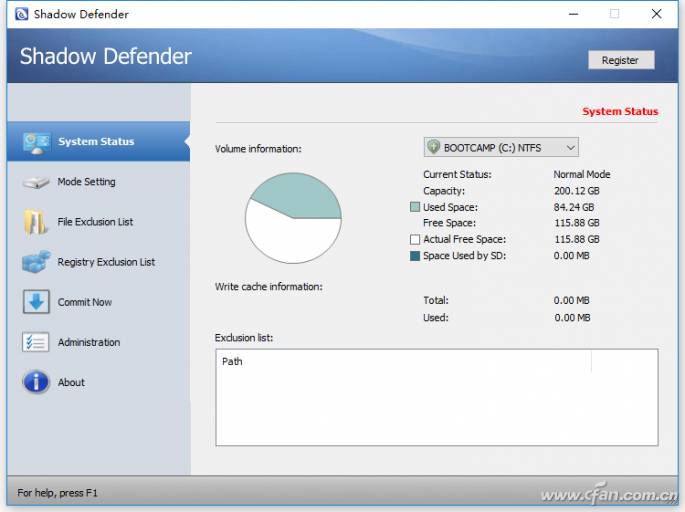Click the 'Free Space:' label
Screen dimensions: 685x512
(450, 223)
